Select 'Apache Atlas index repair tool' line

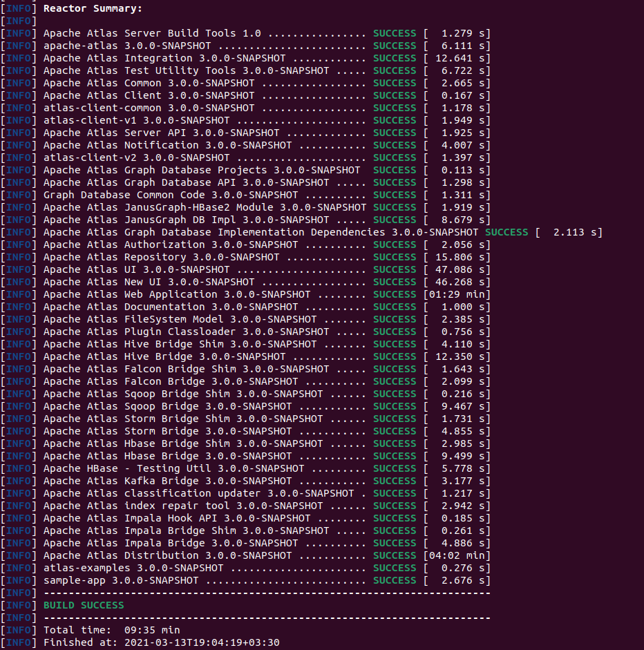(x=183, y=506)
